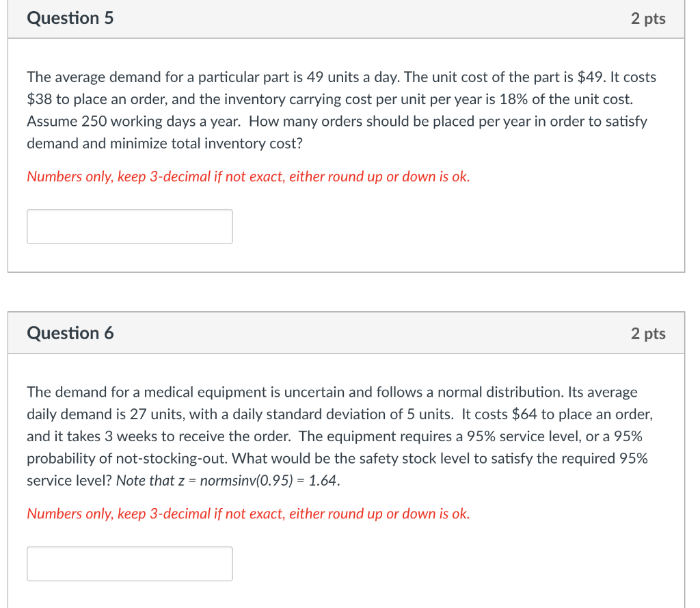Click the 2 pts label for Question 6

[648, 333]
